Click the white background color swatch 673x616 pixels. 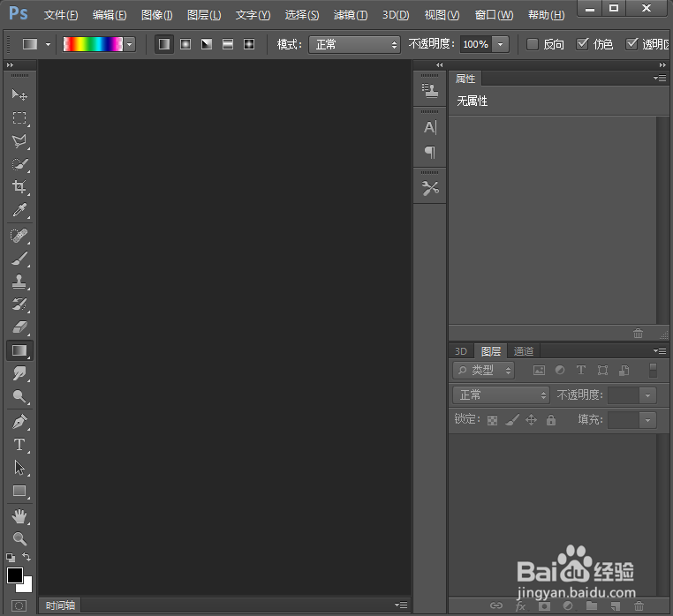[x=27, y=586]
